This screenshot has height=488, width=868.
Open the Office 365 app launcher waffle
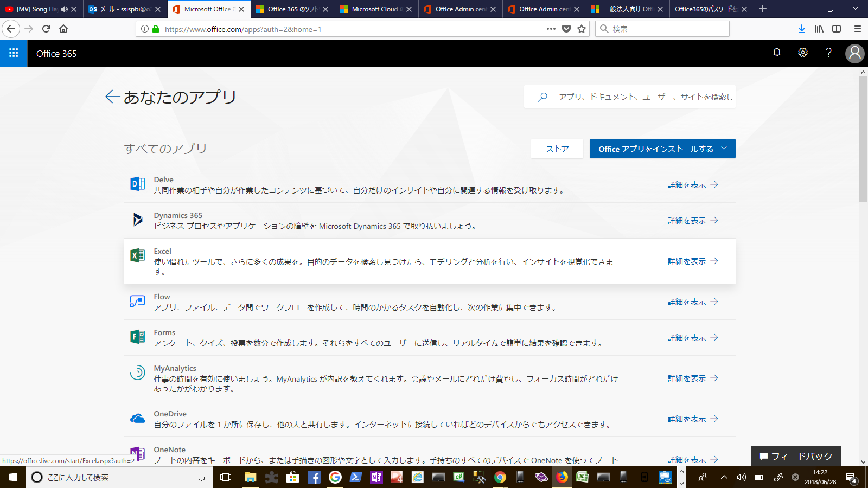coord(14,53)
